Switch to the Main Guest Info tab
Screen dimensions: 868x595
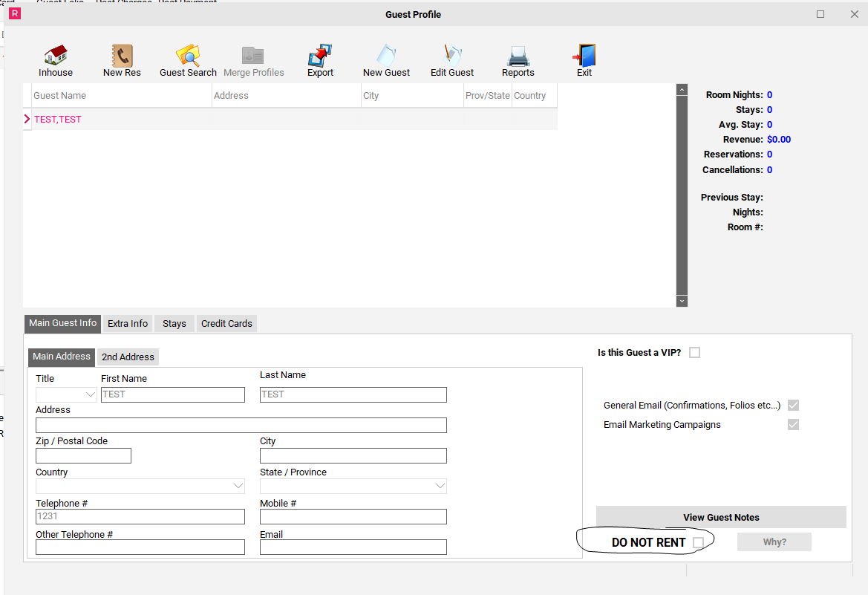pos(62,324)
